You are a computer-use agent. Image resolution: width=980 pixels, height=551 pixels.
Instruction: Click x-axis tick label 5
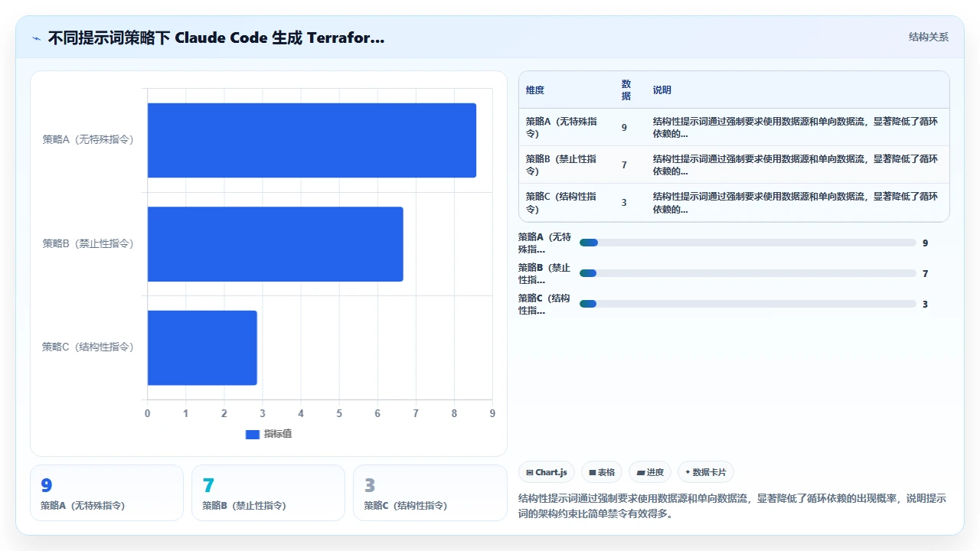point(339,413)
